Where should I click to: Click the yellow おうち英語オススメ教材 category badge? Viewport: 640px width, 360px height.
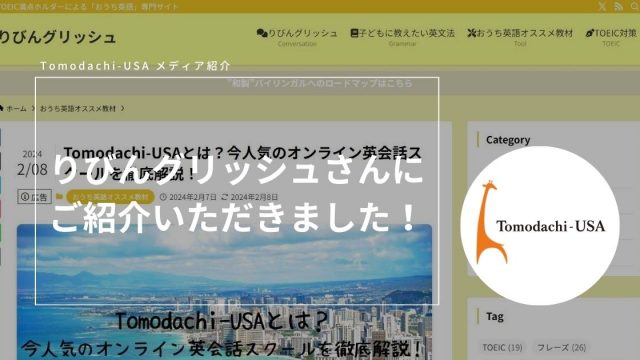tap(110, 197)
